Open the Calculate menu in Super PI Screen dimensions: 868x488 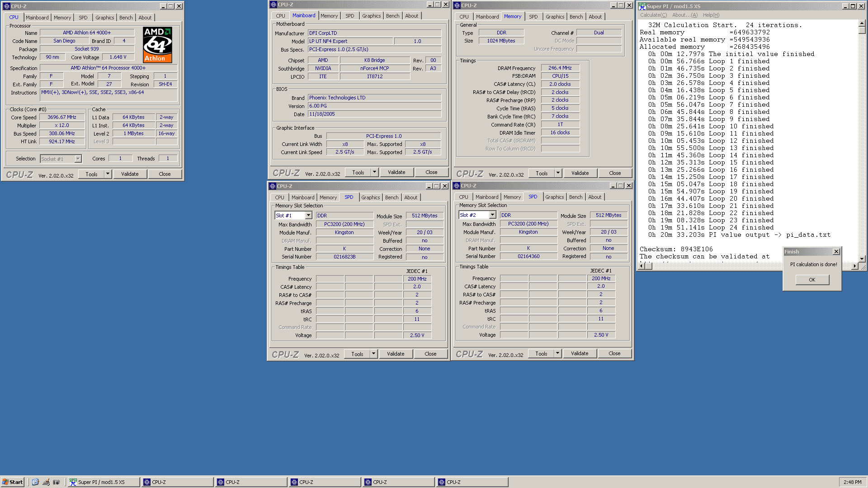[653, 15]
